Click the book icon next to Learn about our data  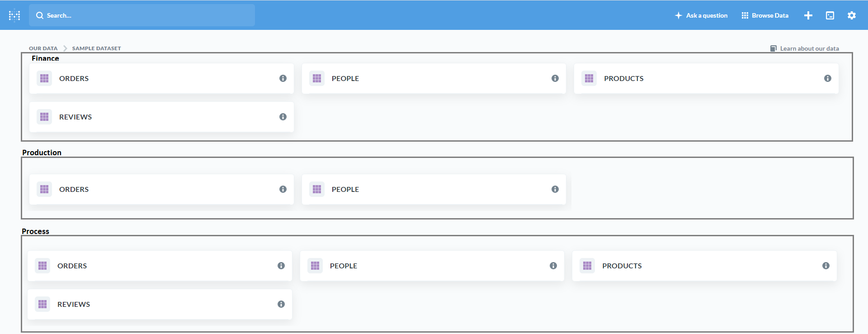tap(773, 48)
